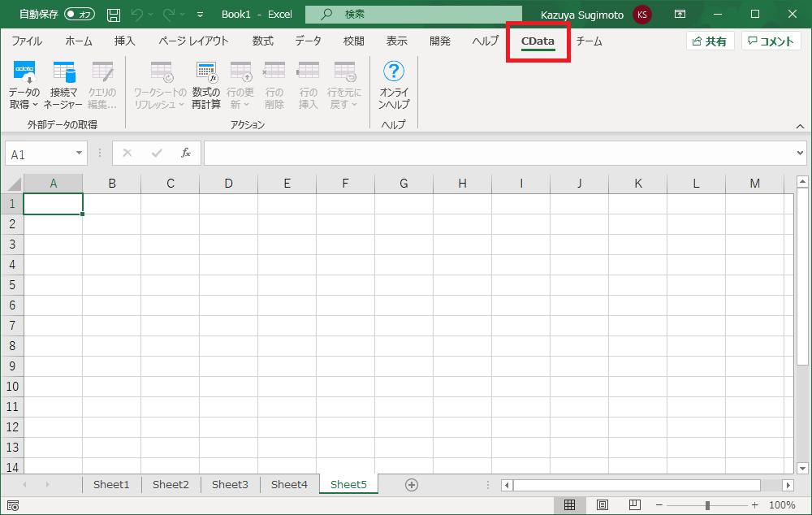Click 数式の再計算 recalculate formulas icon

(x=206, y=85)
